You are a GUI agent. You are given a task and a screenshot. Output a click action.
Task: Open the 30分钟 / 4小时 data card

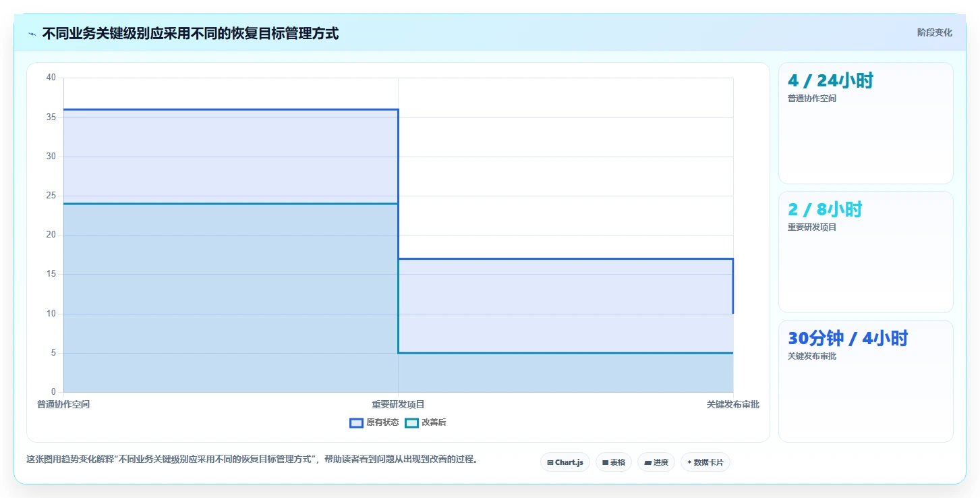click(x=866, y=381)
